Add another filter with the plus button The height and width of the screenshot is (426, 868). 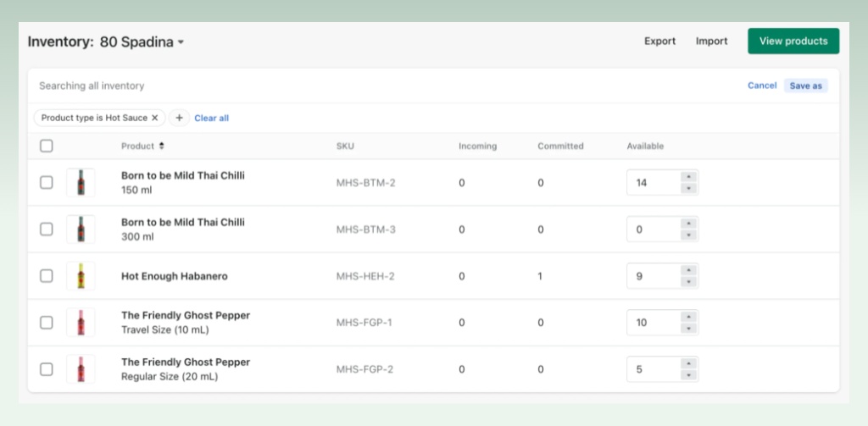[179, 118]
